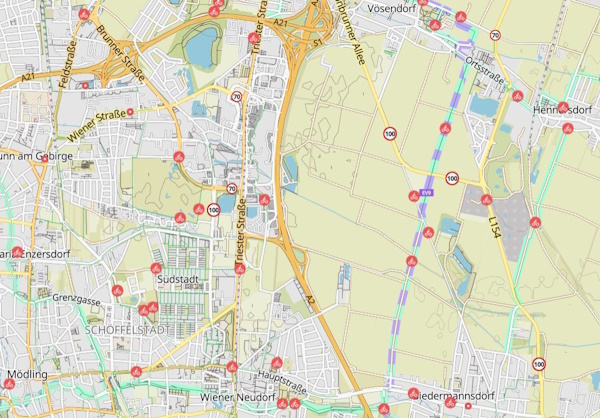Click the bike marker at Grenzgasse
This screenshot has height=418, width=600.
coord(118,292)
